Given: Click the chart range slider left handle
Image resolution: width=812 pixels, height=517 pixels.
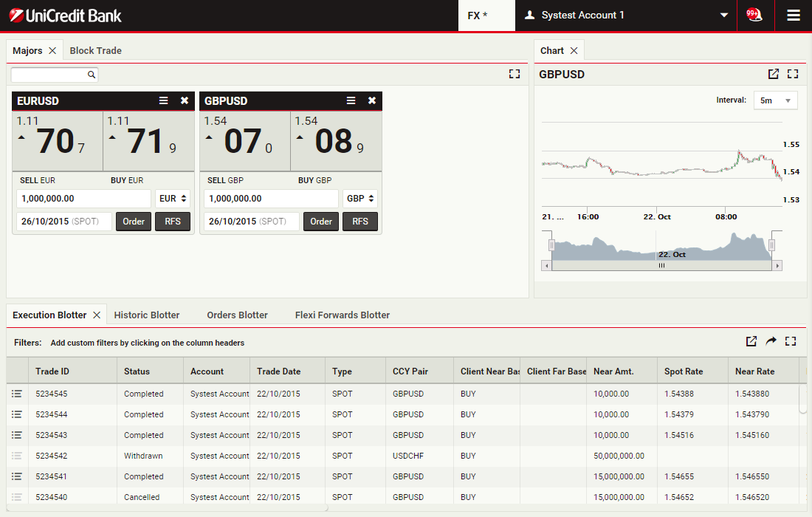Looking at the screenshot, I should coord(551,244).
